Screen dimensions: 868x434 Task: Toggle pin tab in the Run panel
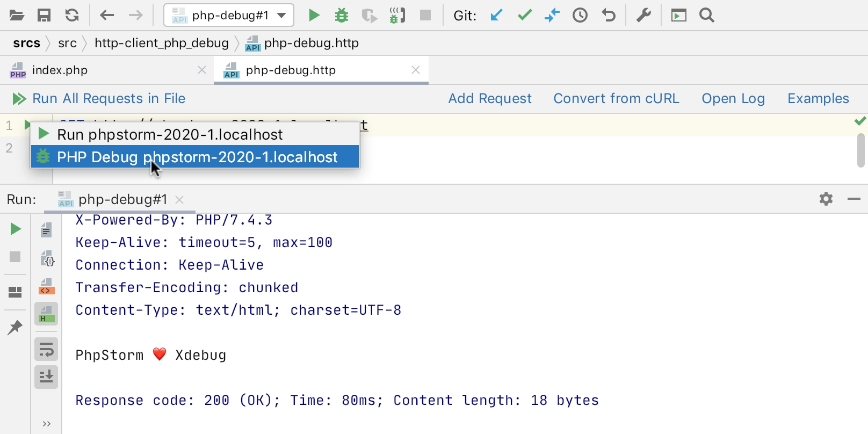[x=15, y=327]
